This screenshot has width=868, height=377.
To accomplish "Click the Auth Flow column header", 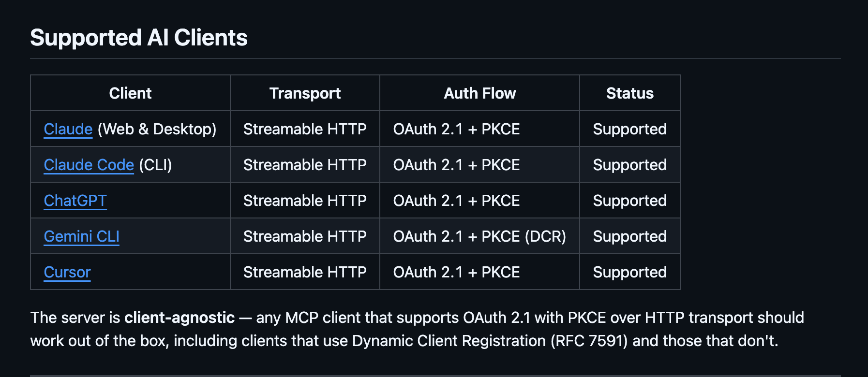I will [479, 93].
